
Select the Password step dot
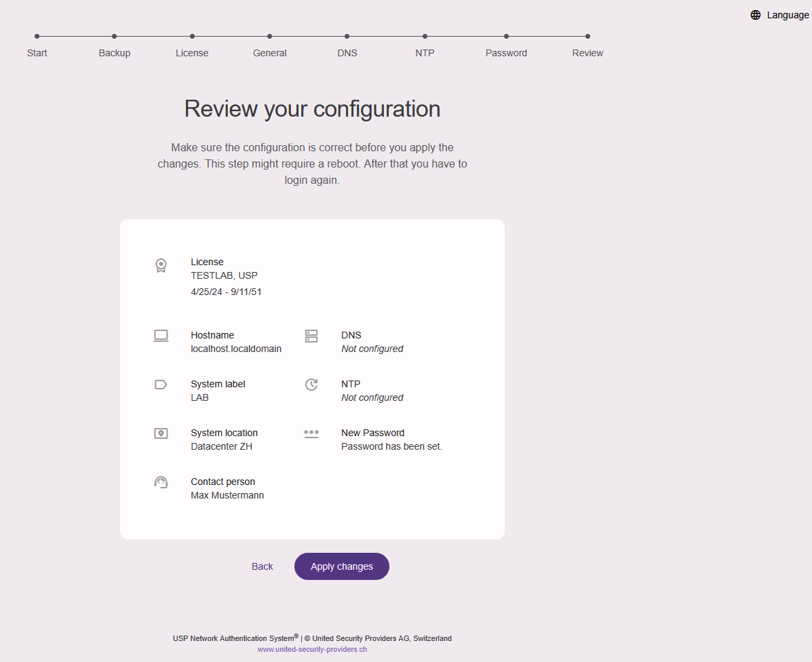506,37
